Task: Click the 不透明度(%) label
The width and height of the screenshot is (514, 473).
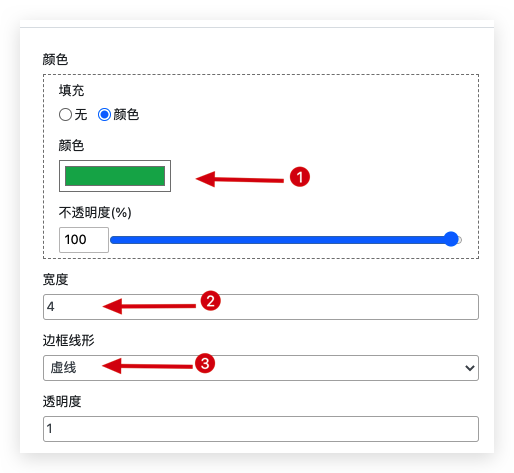Action: click(x=95, y=212)
